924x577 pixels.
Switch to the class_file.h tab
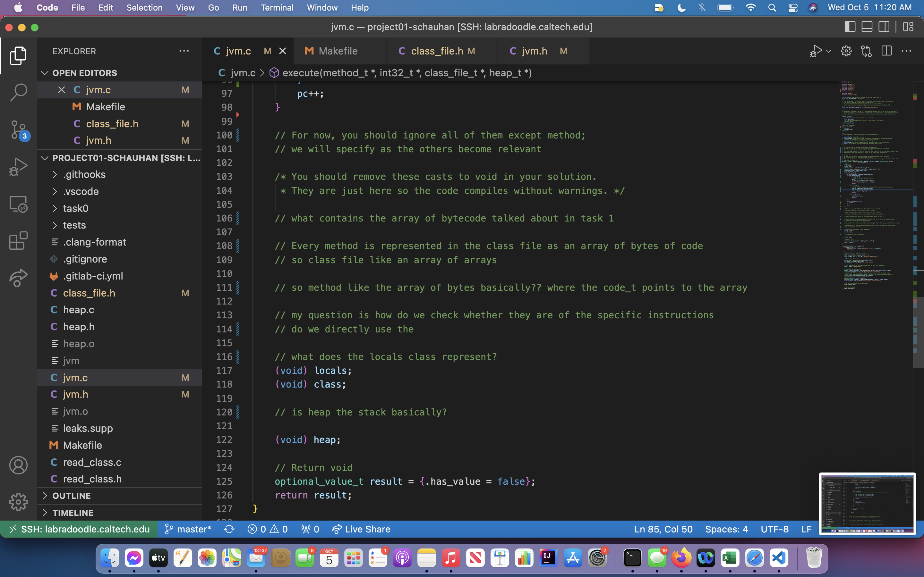[x=437, y=51]
